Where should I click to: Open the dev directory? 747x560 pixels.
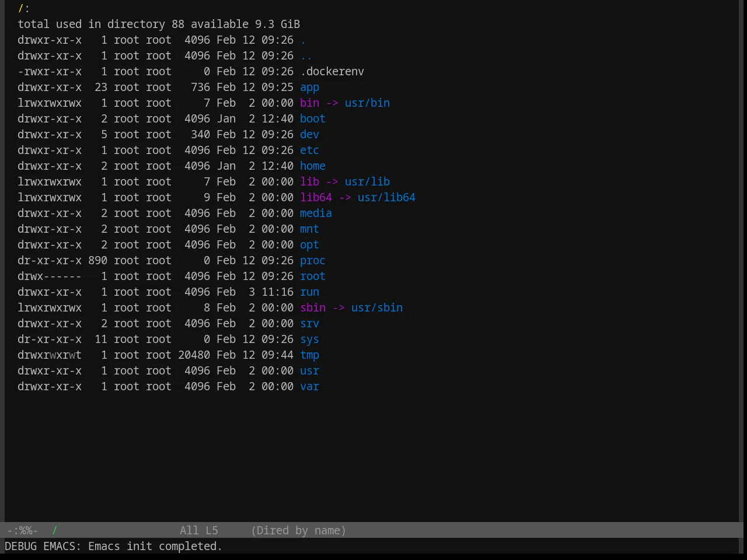[x=309, y=135]
